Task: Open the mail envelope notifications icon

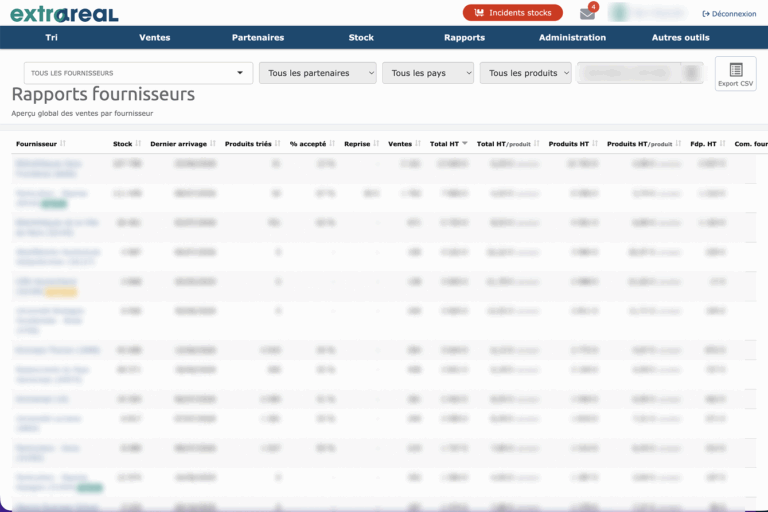Action: tap(587, 14)
